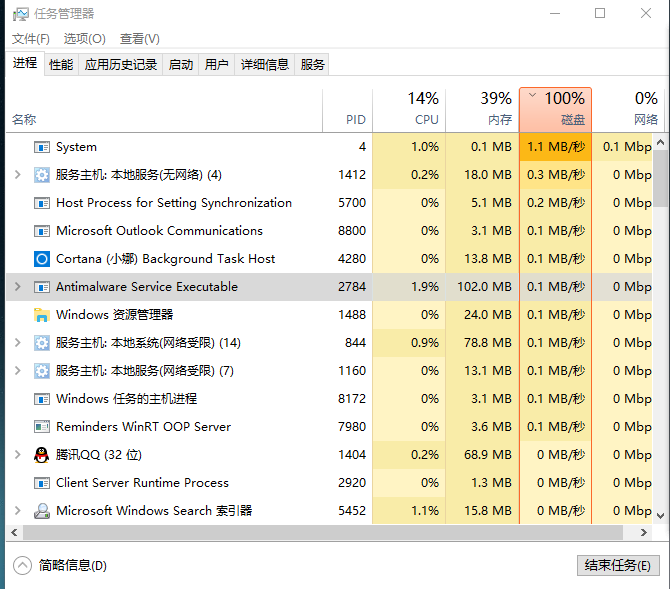Expand 服务主机: 本地服务(无网络) (4) group
Viewport: 670px width, 589px height.
coord(18,175)
